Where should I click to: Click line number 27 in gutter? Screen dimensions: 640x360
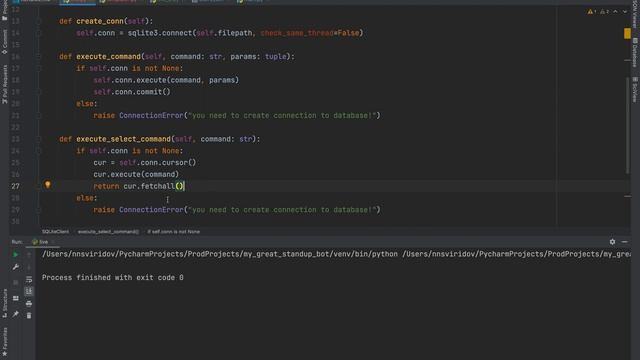click(x=15, y=186)
